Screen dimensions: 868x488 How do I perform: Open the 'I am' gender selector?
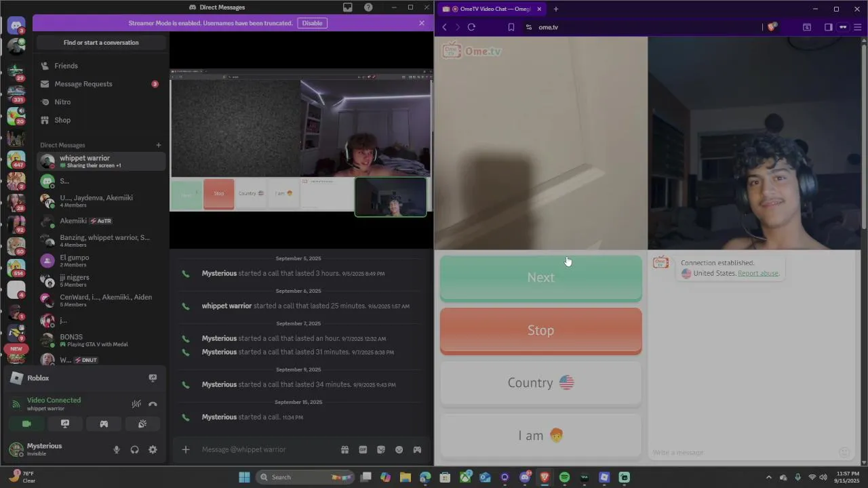pyautogui.click(x=540, y=435)
